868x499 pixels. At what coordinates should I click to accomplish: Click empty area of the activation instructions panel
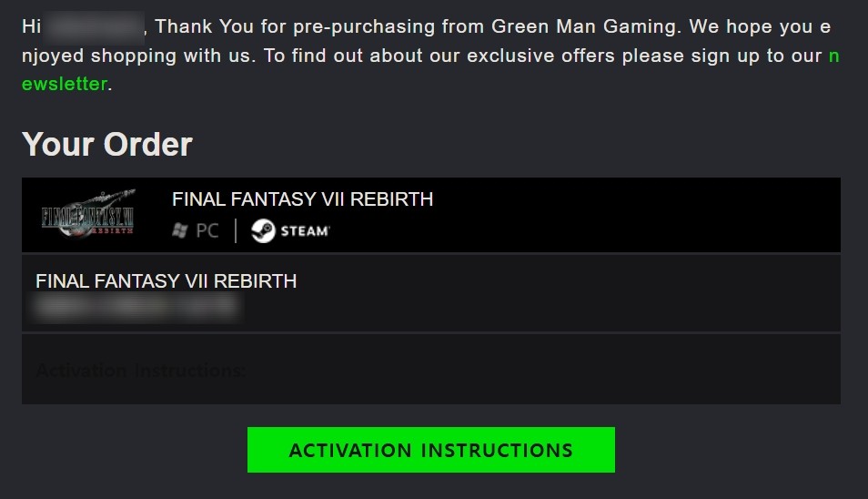pyautogui.click(x=542, y=370)
